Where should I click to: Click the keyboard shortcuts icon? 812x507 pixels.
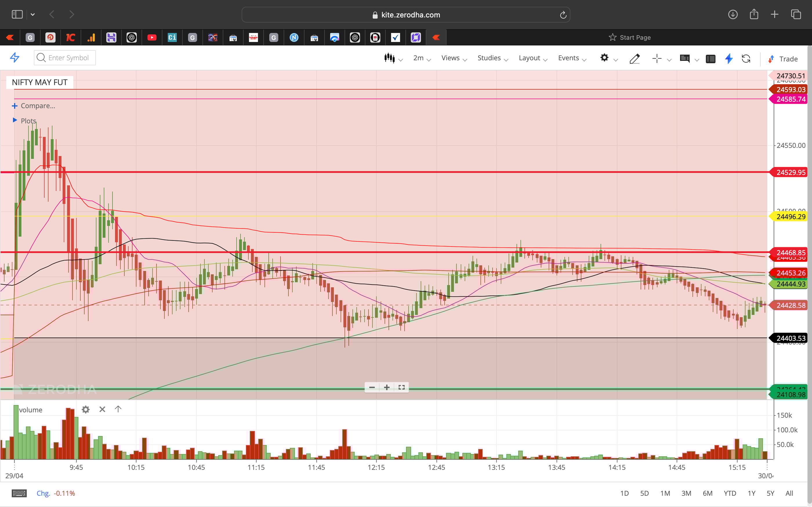19,493
